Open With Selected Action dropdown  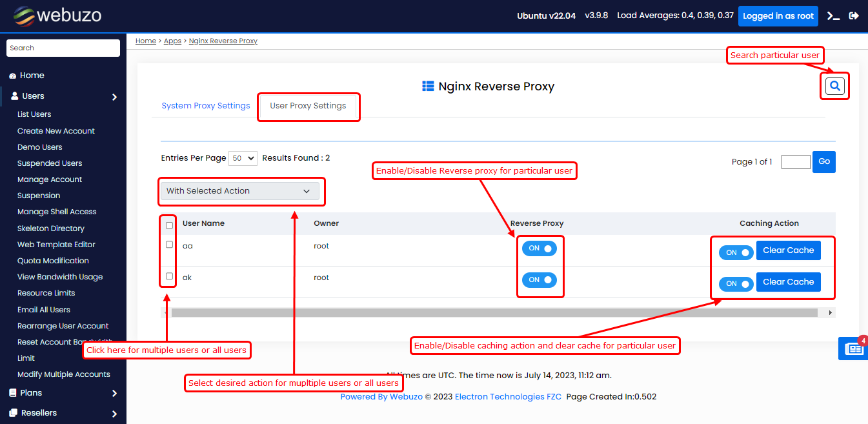click(239, 191)
